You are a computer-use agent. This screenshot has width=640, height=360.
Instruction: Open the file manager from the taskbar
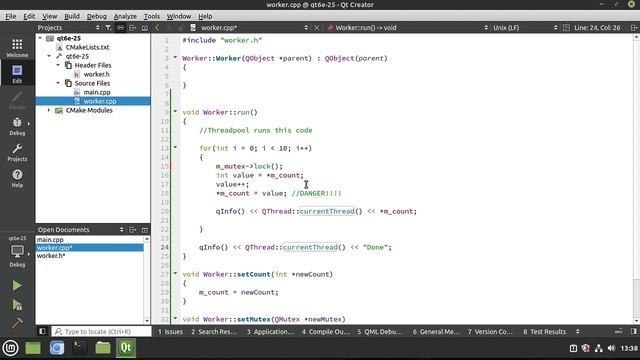pos(102,348)
